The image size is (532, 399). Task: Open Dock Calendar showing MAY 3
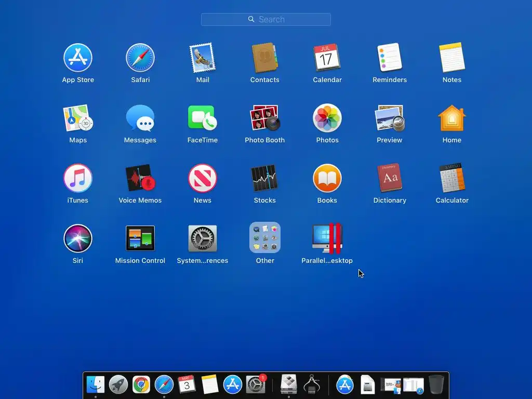[x=187, y=384]
